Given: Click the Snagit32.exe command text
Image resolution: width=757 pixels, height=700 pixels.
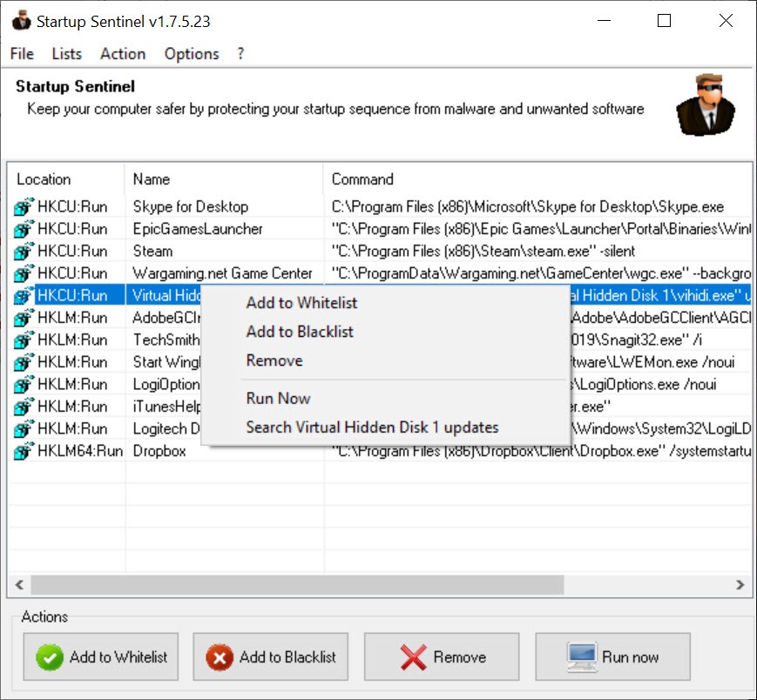Looking at the screenshot, I should [x=637, y=340].
